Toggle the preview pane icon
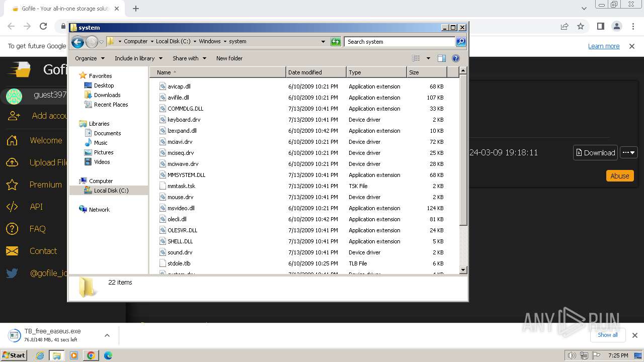The height and width of the screenshot is (362, 644). (442, 58)
